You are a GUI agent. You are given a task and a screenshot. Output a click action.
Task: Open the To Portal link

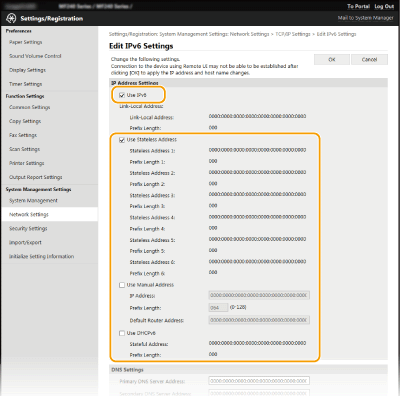pos(358,6)
